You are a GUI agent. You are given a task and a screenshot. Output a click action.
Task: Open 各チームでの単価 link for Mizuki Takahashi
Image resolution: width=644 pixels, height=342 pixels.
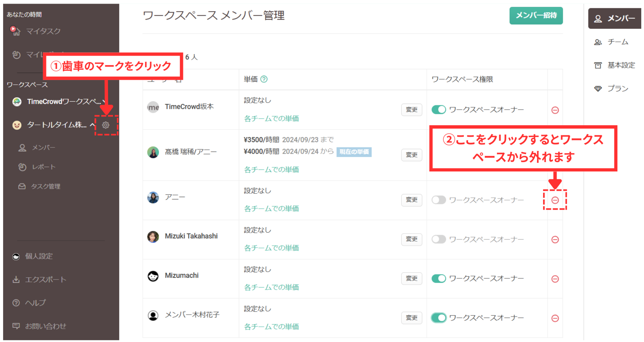click(271, 248)
